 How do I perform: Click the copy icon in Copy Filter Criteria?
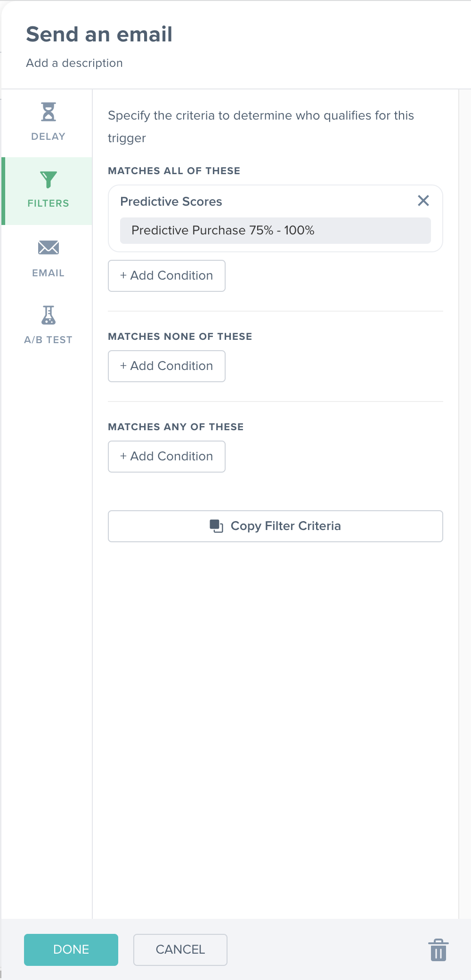217,526
